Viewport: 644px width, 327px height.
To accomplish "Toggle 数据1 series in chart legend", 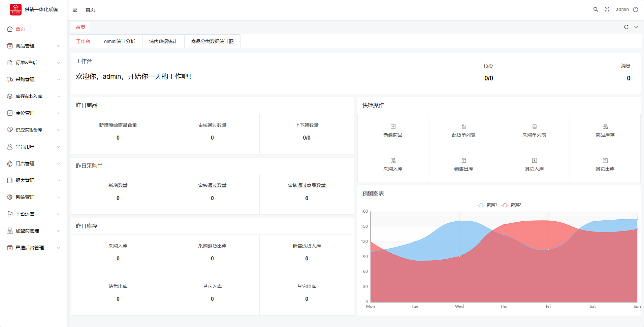I will coord(487,205).
